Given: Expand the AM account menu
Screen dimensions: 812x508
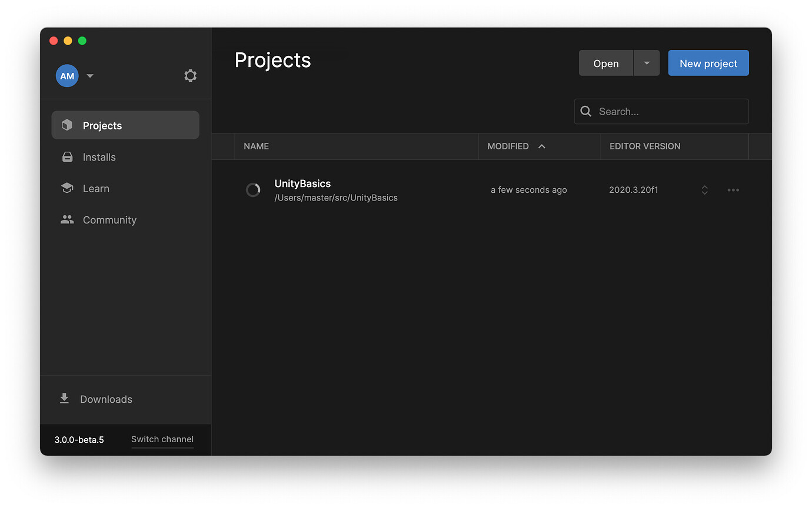Looking at the screenshot, I should pyautogui.click(x=89, y=75).
